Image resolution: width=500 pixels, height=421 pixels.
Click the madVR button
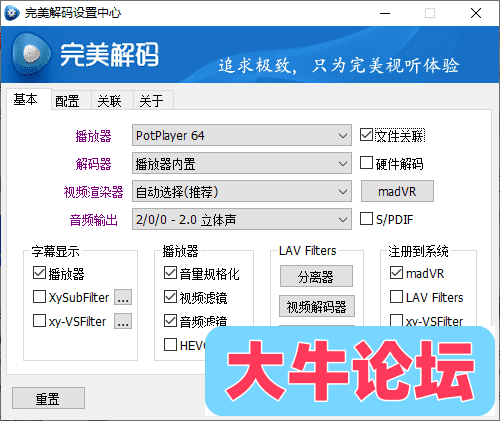click(397, 191)
